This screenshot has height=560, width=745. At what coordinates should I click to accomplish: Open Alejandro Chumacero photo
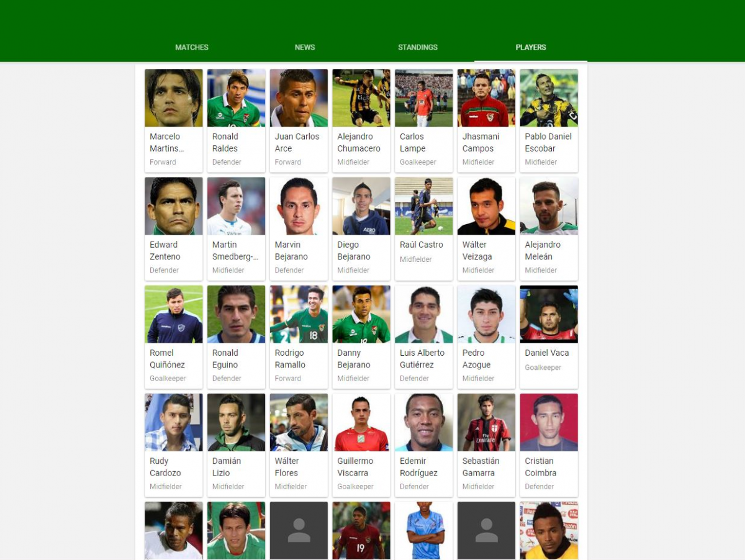click(361, 98)
